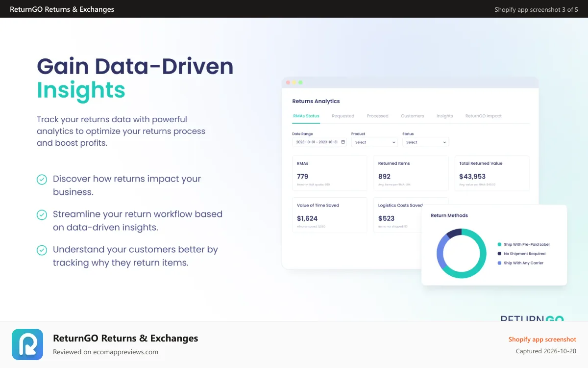Click the orange 'Shopify app screenshot' label
Screen dimensions: 588x368
tap(542, 340)
